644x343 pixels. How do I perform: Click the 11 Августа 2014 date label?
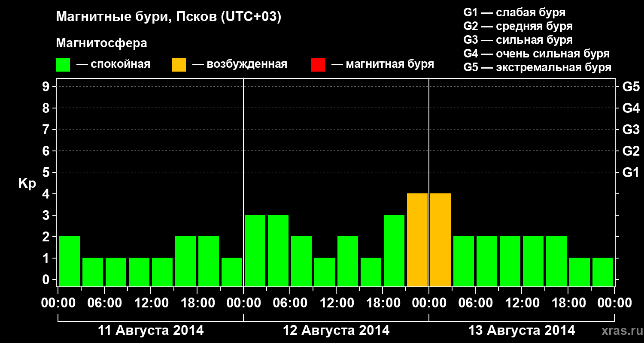click(151, 331)
